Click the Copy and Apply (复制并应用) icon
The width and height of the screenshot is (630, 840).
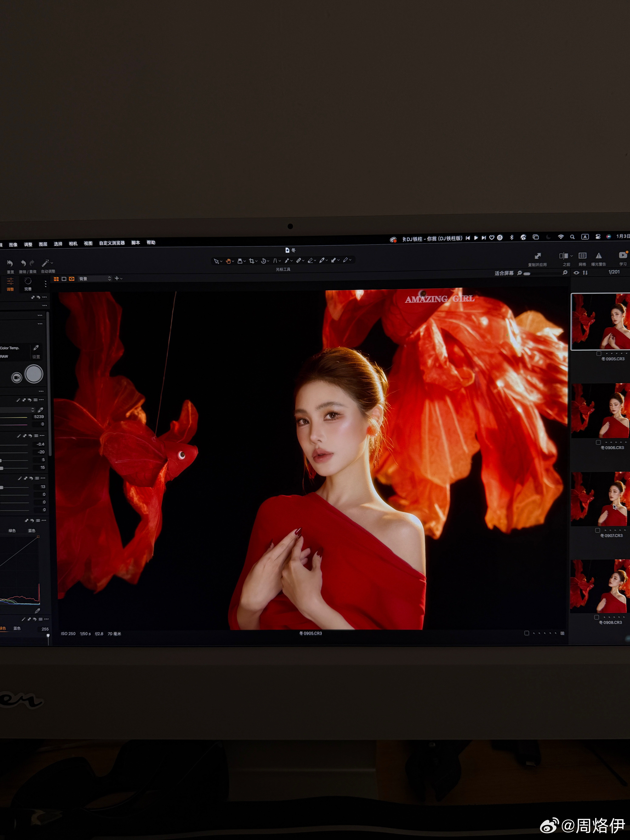click(x=537, y=256)
